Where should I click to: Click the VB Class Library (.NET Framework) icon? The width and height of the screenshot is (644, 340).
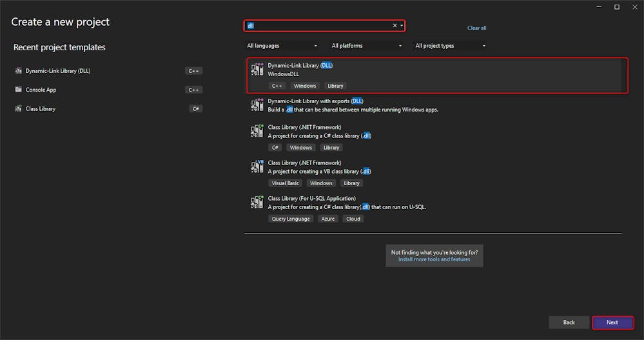[x=257, y=166]
